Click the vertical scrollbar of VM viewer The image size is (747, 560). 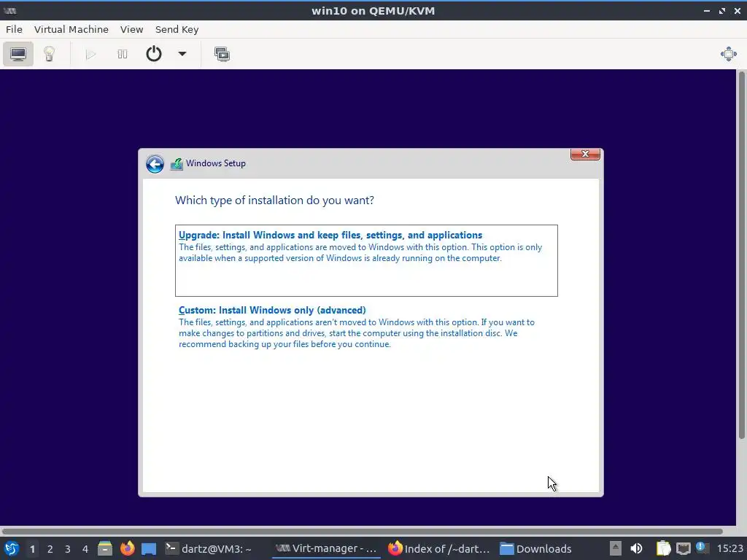(741, 255)
